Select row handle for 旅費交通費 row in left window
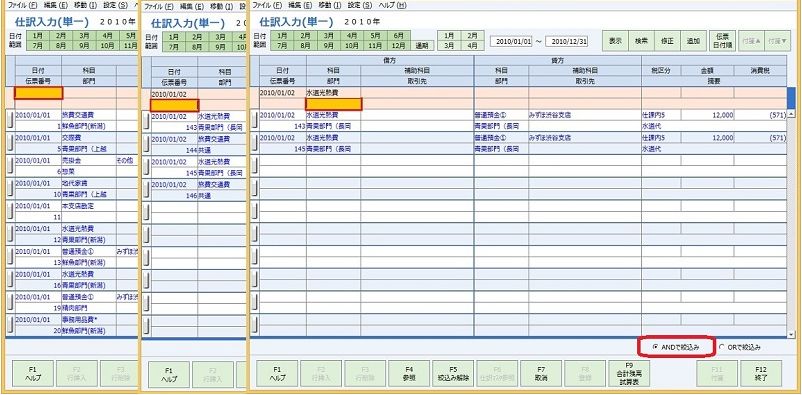The height and width of the screenshot is (395, 802). [10, 120]
